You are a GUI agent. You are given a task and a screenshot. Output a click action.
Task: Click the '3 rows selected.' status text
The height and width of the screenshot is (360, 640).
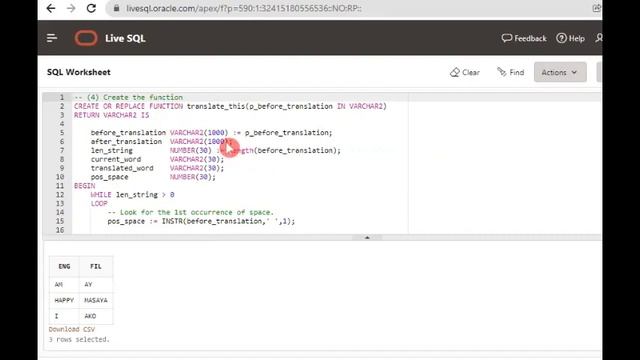tap(79, 339)
